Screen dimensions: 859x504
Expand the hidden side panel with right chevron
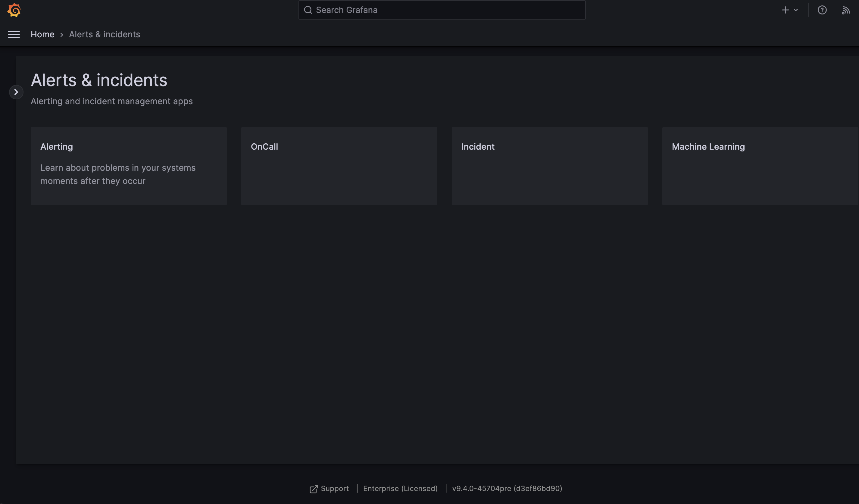coord(16,92)
